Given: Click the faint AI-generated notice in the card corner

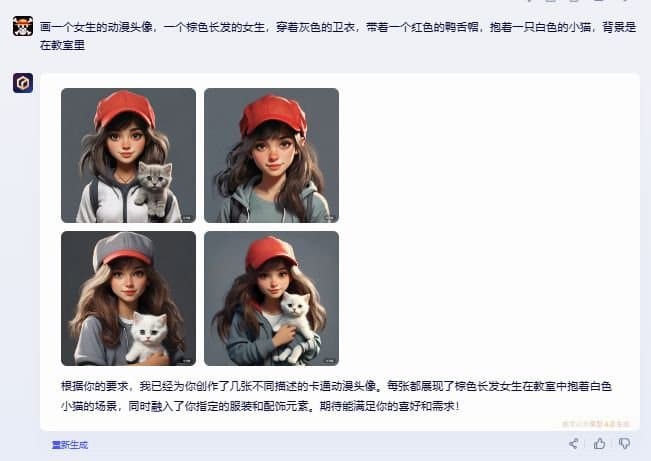Looking at the screenshot, I should point(596,424).
